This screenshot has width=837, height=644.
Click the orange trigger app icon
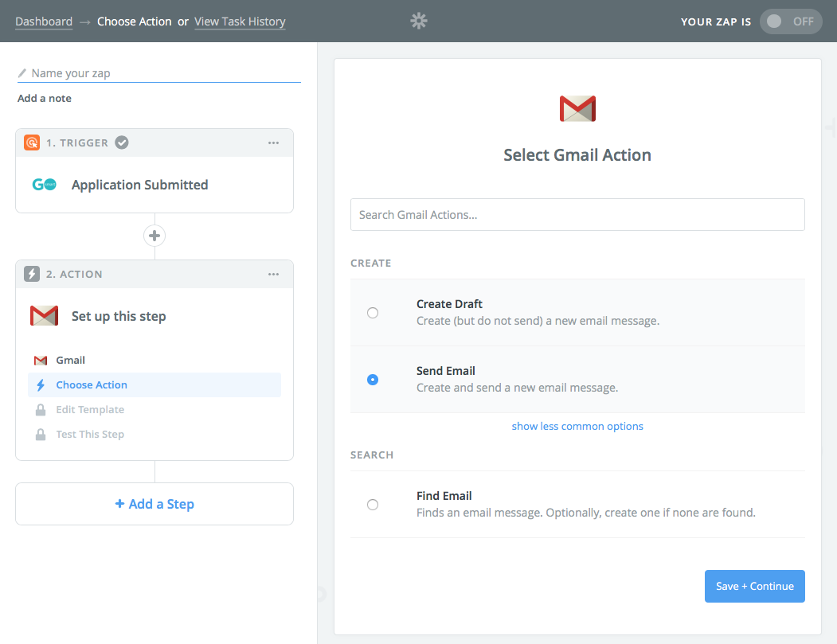[x=32, y=142]
